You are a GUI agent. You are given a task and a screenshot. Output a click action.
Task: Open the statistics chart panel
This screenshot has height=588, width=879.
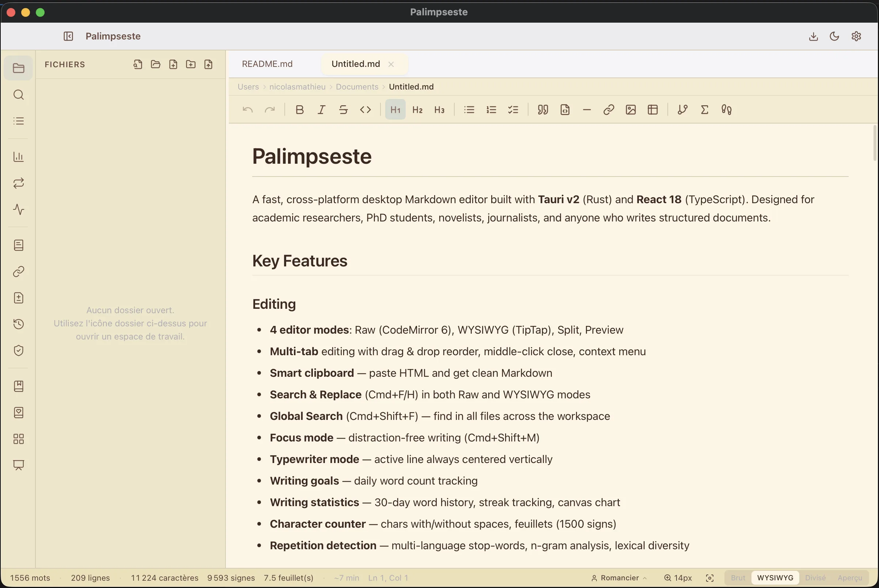18,157
